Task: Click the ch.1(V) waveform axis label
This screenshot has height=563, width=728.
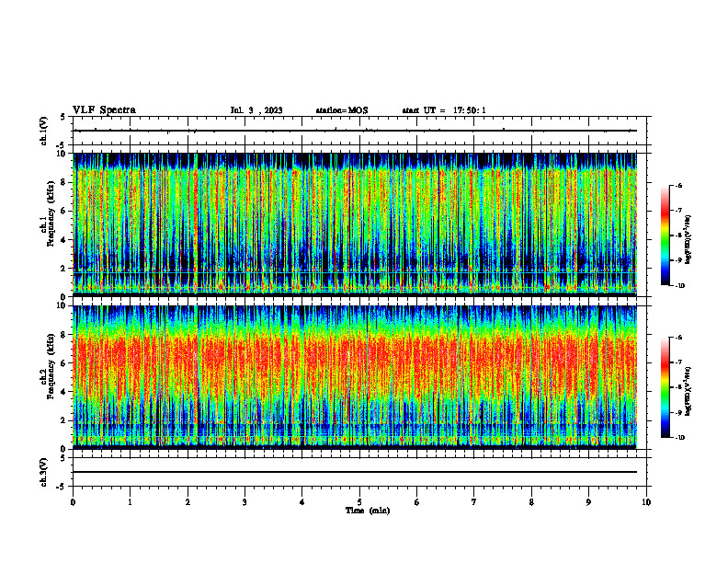Action: click(x=43, y=131)
